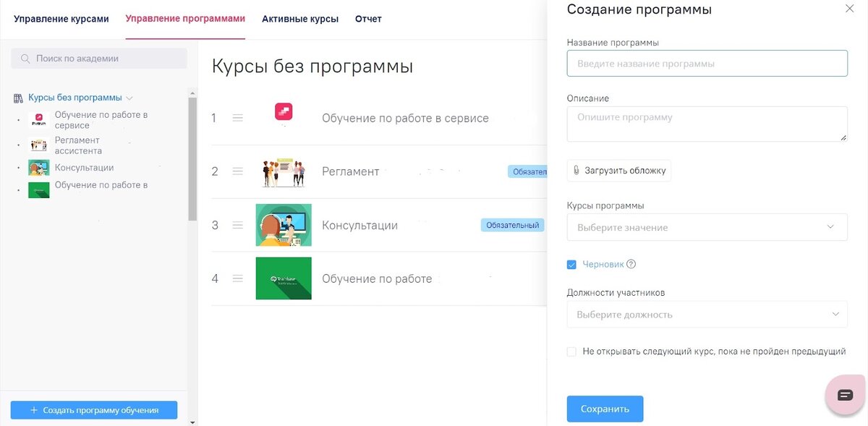Collapse the Курсы без программы tree node

[129, 98]
